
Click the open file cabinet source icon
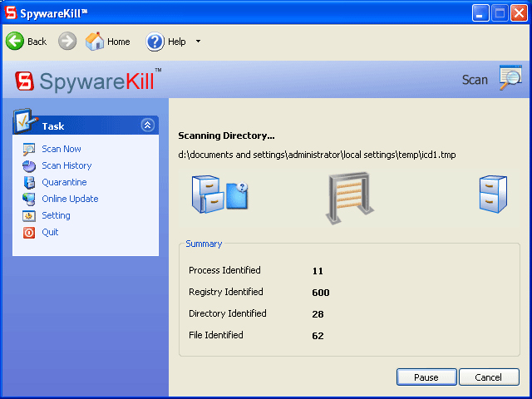coord(208,194)
